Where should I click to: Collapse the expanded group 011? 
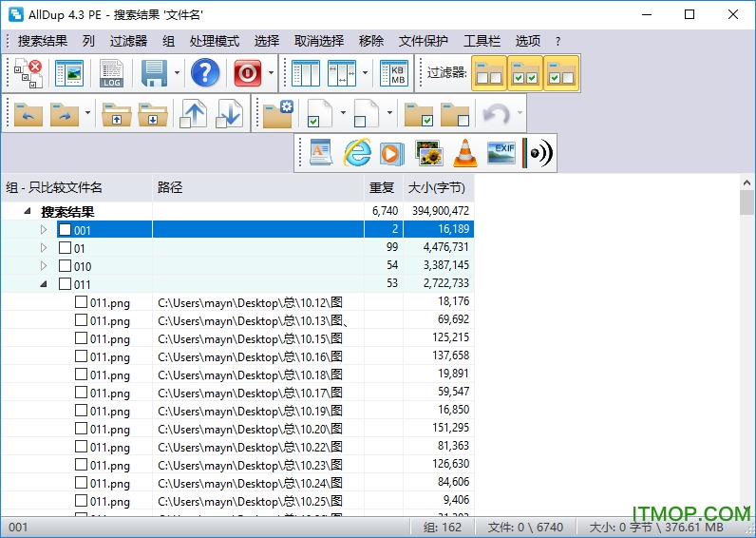43,284
